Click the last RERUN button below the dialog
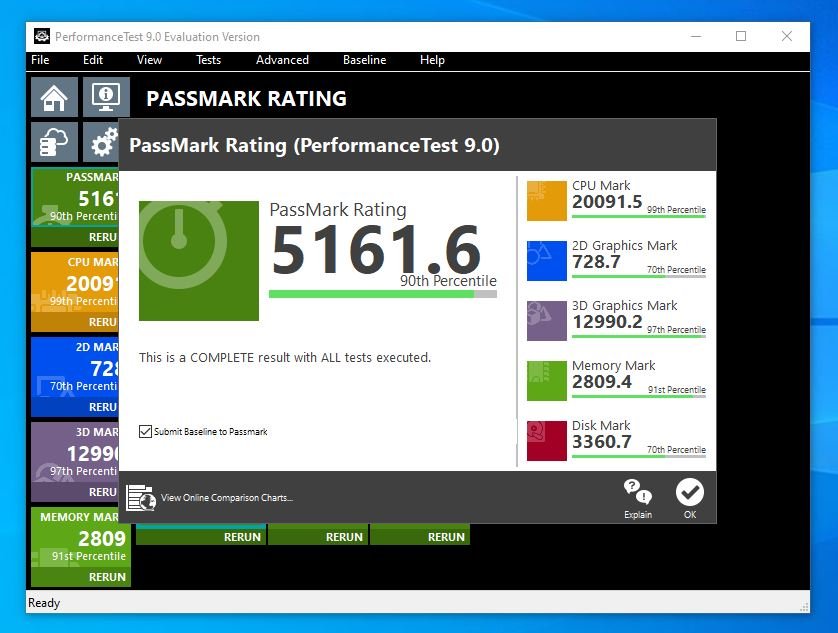The height and width of the screenshot is (633, 838). (420, 537)
